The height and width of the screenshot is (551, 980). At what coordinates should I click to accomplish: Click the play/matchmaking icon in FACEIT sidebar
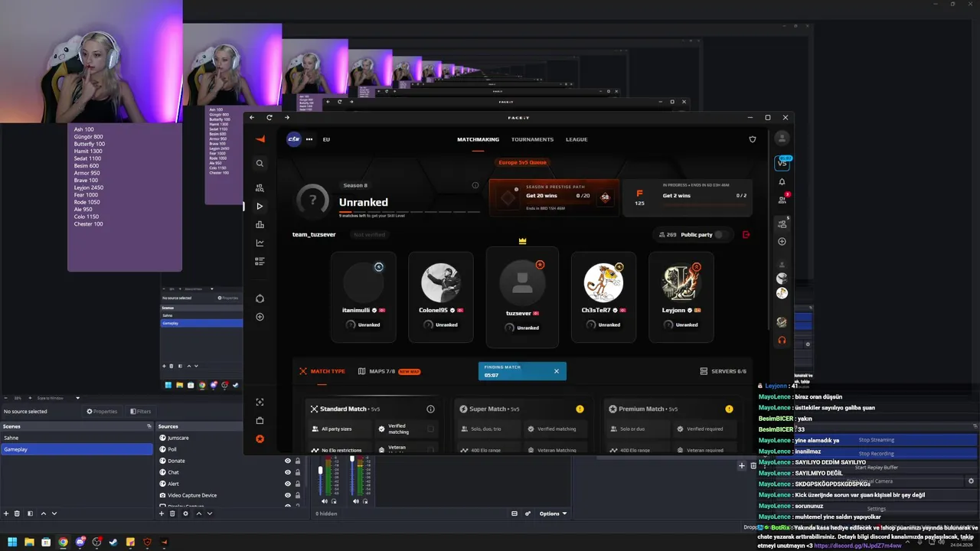coord(260,206)
